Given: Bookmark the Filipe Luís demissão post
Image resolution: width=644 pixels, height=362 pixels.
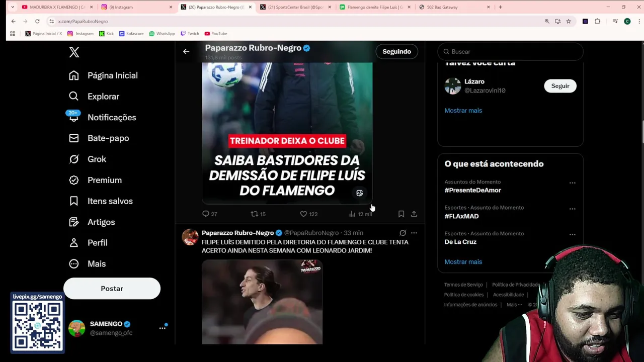Looking at the screenshot, I should click(x=401, y=214).
